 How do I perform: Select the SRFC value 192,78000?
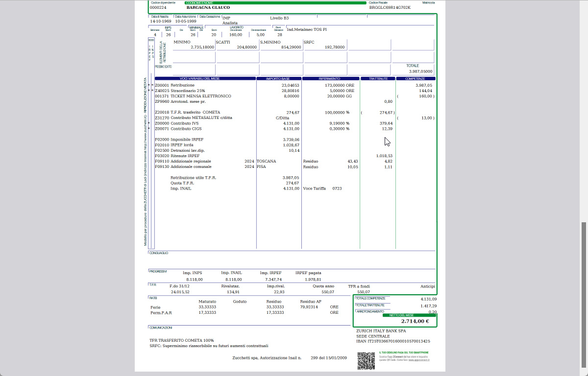coord(335,47)
